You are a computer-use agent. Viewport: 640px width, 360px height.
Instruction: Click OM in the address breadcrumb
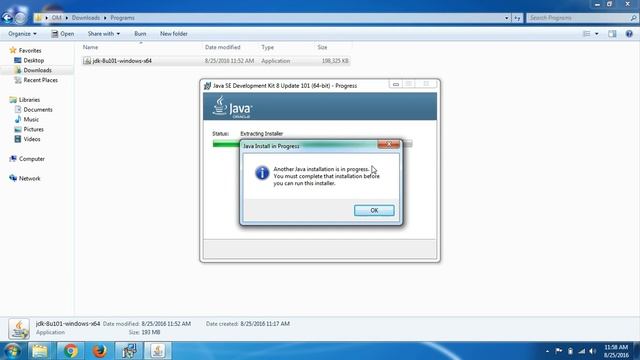pos(56,18)
